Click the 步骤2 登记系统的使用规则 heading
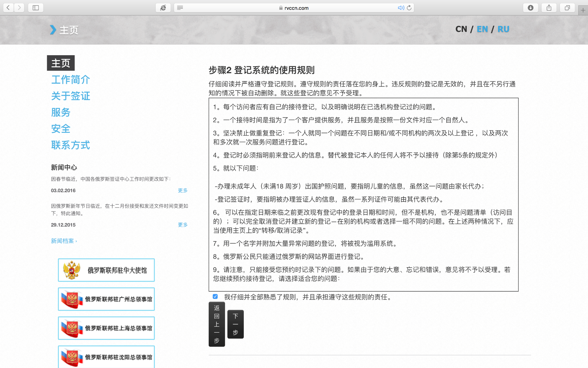This screenshot has width=588, height=368. point(262,70)
